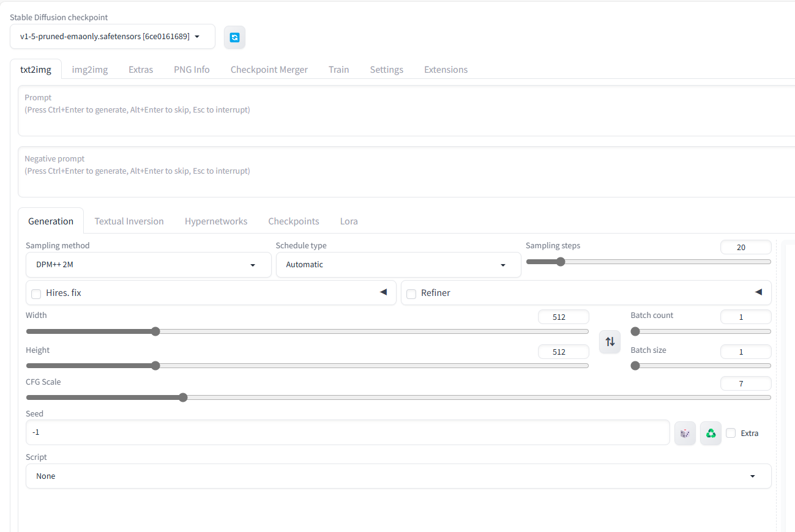Click into the Prompt text box
This screenshot has height=532, width=795.
[x=404, y=116]
